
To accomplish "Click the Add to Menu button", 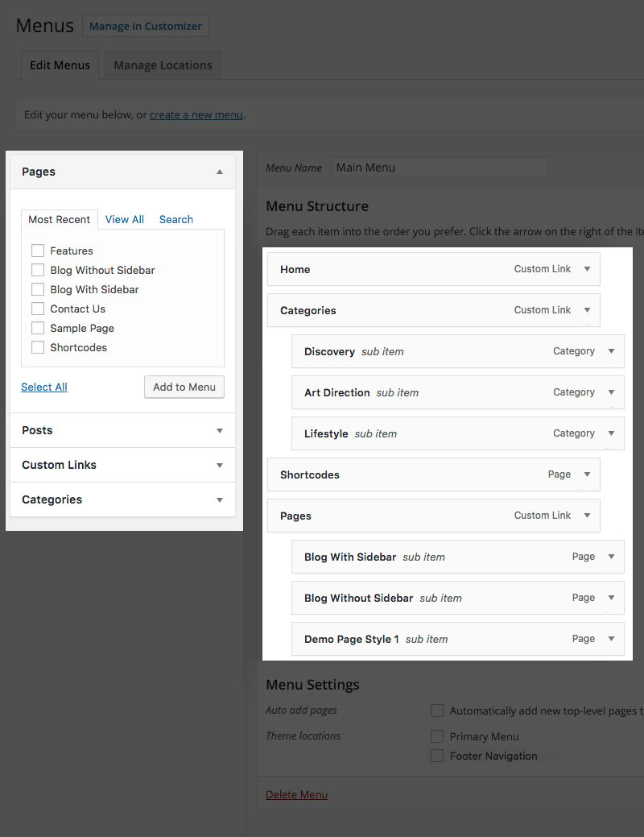I will pos(184,387).
